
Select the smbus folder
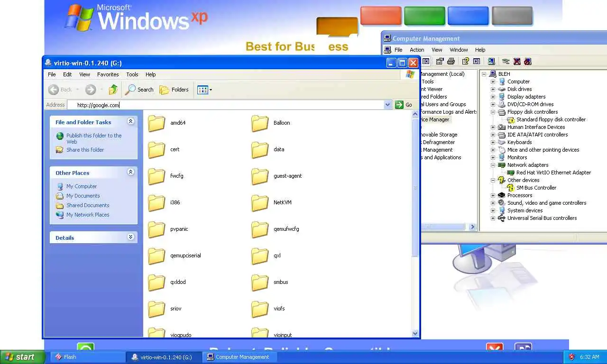(x=260, y=282)
